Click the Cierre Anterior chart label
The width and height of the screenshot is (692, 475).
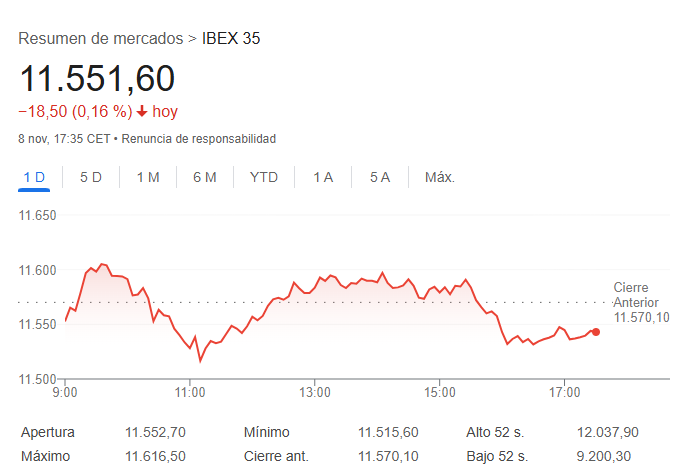[x=637, y=302]
